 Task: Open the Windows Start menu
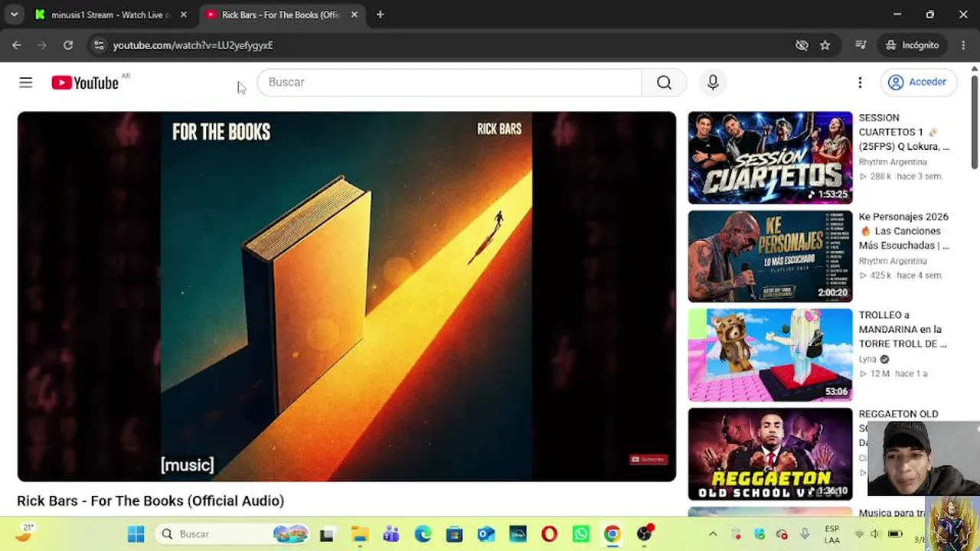136,534
